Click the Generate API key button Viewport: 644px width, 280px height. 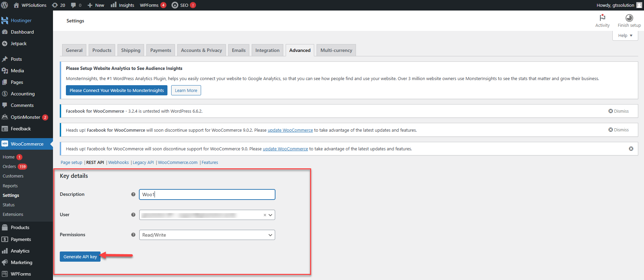80,257
